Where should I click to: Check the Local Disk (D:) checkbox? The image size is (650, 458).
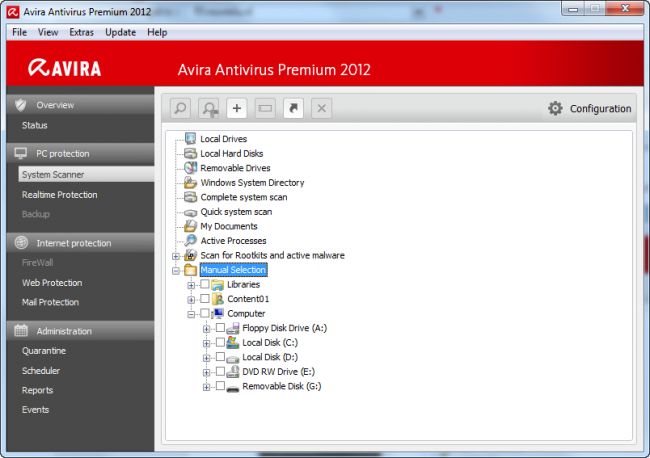(220, 357)
